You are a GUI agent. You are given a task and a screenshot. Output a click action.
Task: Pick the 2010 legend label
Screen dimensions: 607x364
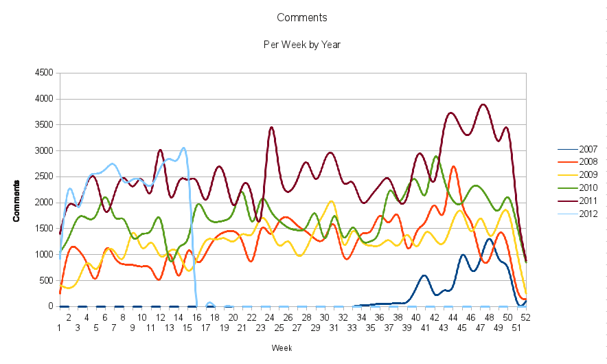588,188
